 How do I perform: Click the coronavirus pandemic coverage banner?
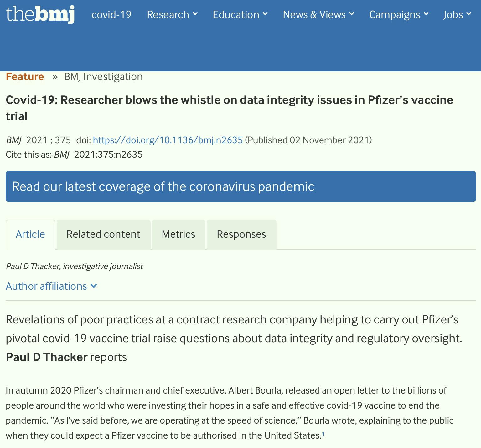(240, 186)
